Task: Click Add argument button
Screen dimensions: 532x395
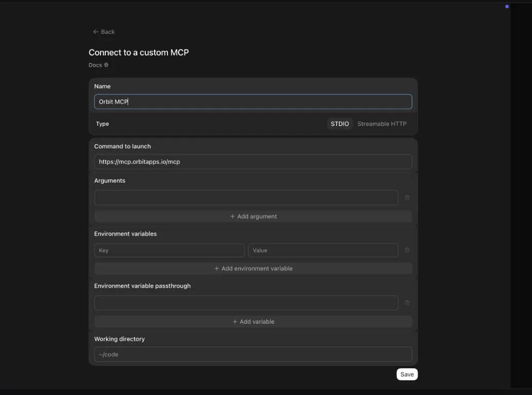Action: click(x=253, y=216)
